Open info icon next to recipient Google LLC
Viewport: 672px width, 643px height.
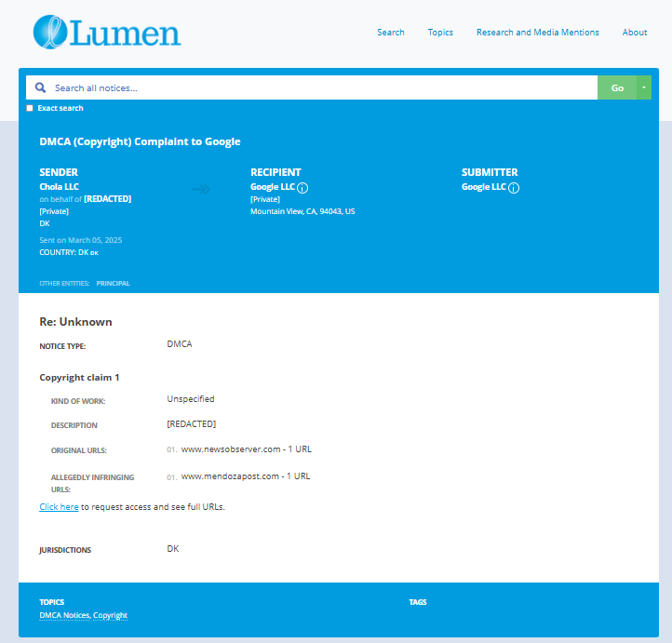(302, 188)
